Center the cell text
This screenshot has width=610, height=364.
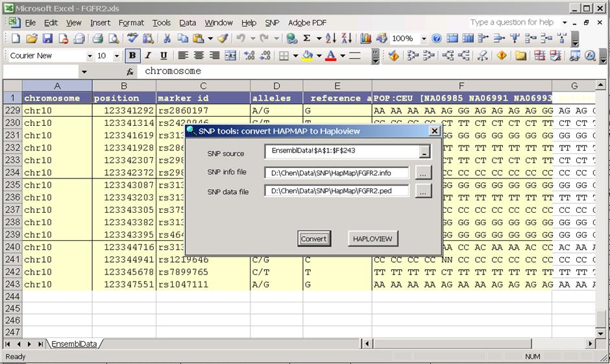199,56
